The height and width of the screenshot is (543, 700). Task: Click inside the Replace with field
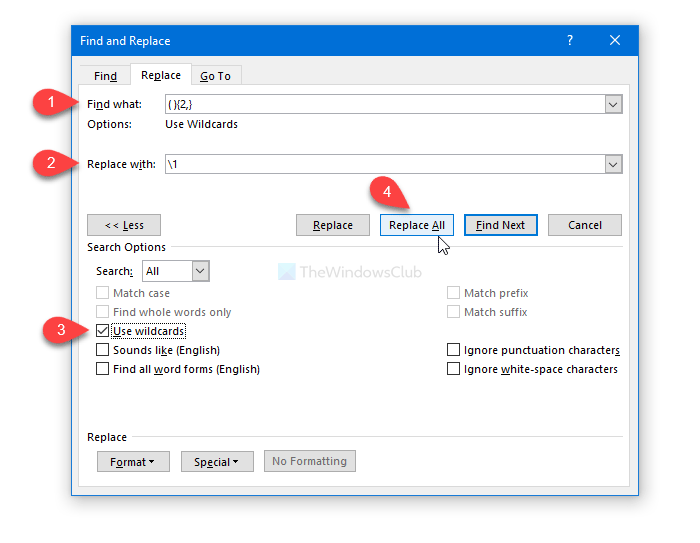[385, 164]
